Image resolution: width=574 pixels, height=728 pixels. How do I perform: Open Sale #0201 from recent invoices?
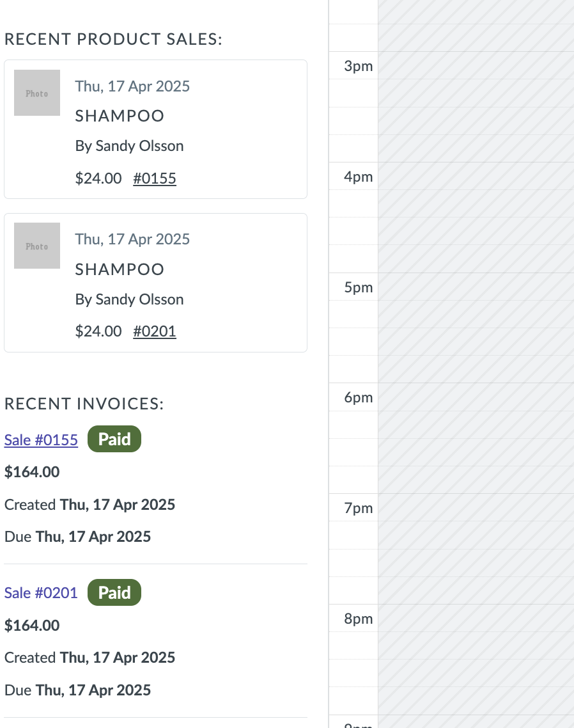pyautogui.click(x=40, y=592)
